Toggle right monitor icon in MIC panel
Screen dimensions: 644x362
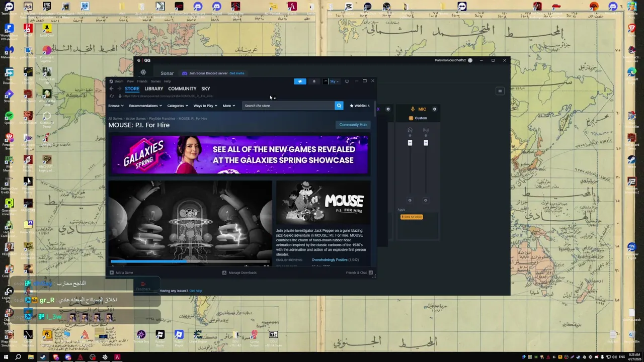pyautogui.click(x=426, y=130)
